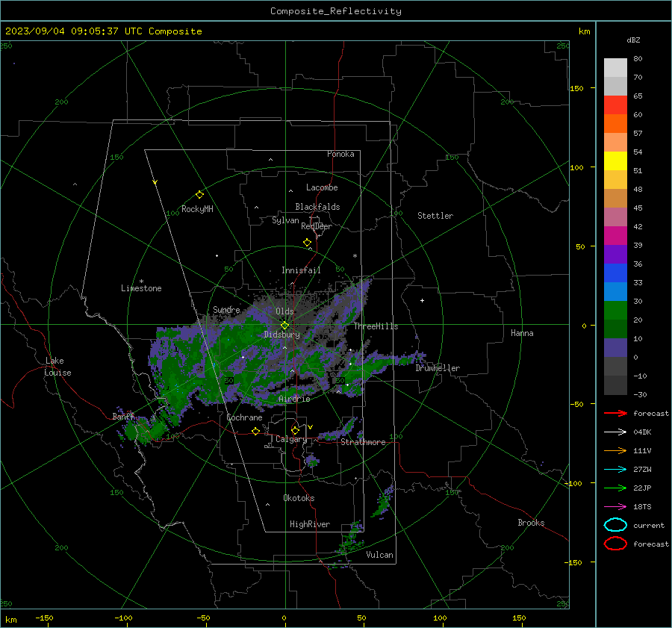Select the light blue swatch below 33 dBZ
The height and width of the screenshot is (628, 672).
click(x=615, y=291)
